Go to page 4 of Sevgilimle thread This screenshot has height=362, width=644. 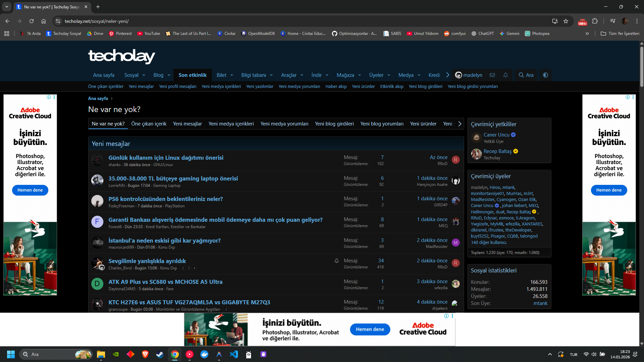[194, 268]
